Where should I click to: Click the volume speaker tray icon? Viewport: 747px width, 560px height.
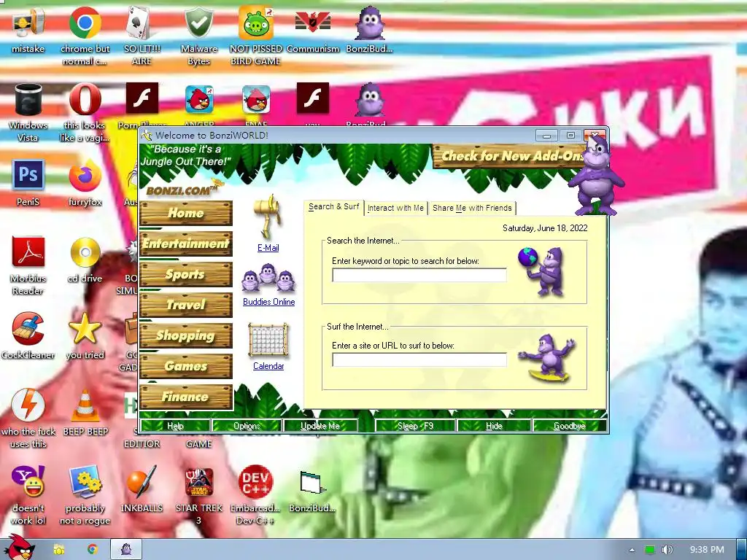667,550
